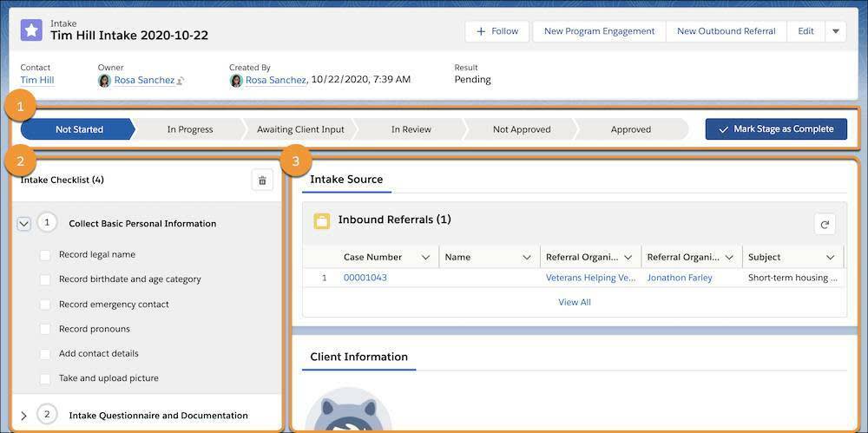Screen dimensions: 868x433
Task: Click step 1 circle in checklist
Action: coord(47,223)
